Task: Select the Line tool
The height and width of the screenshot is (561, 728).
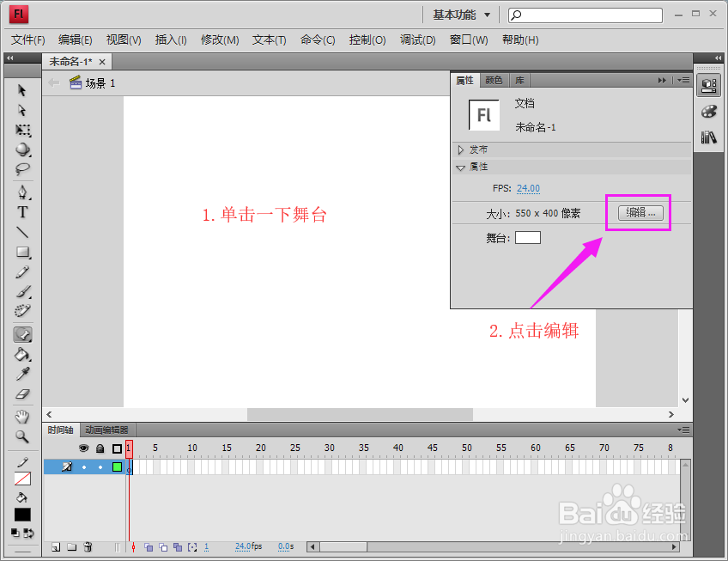Action: (x=22, y=232)
